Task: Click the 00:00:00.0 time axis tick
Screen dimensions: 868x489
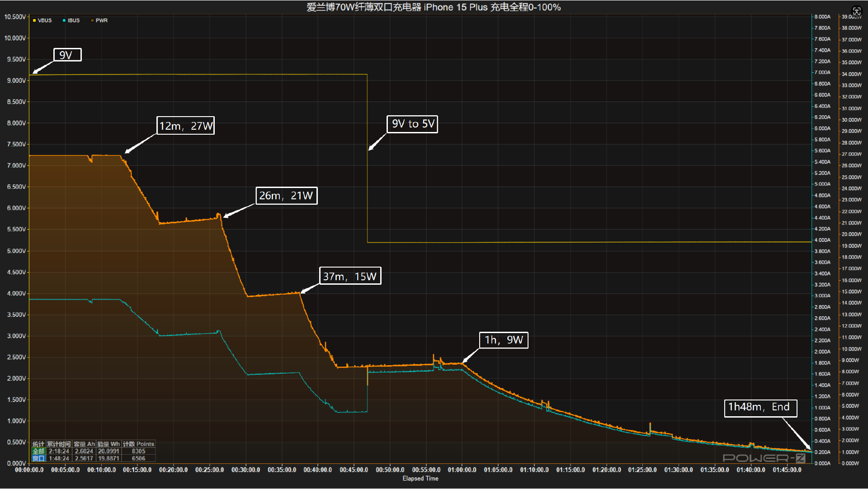Action: [x=29, y=470]
